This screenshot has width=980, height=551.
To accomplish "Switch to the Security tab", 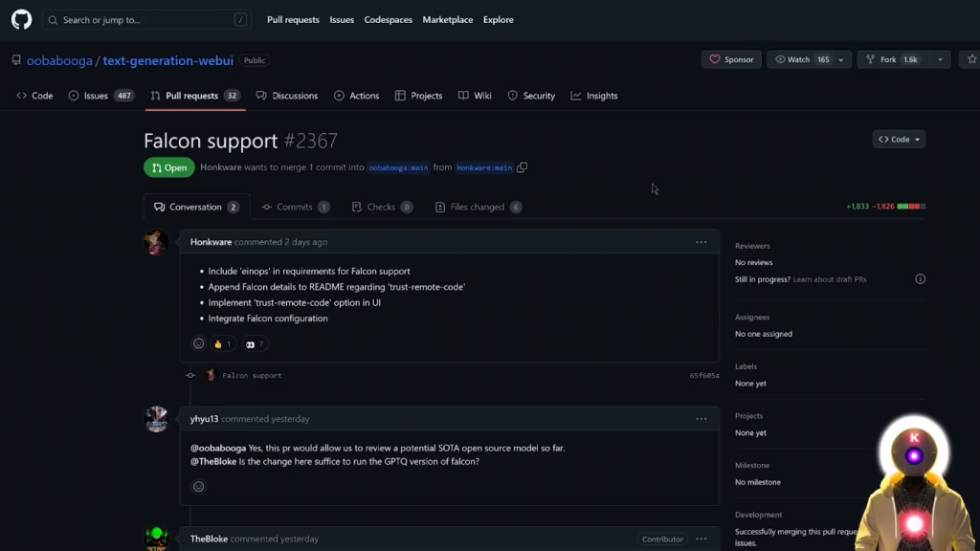I will tap(531, 96).
